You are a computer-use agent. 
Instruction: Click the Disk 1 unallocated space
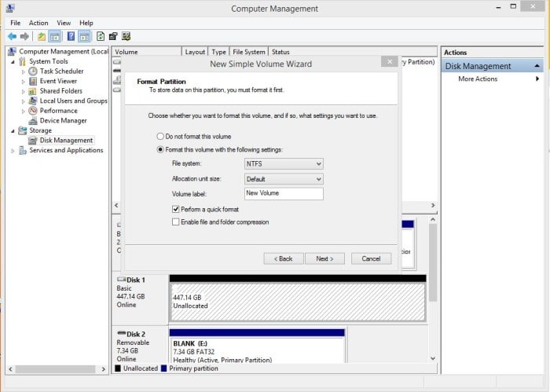(x=298, y=302)
